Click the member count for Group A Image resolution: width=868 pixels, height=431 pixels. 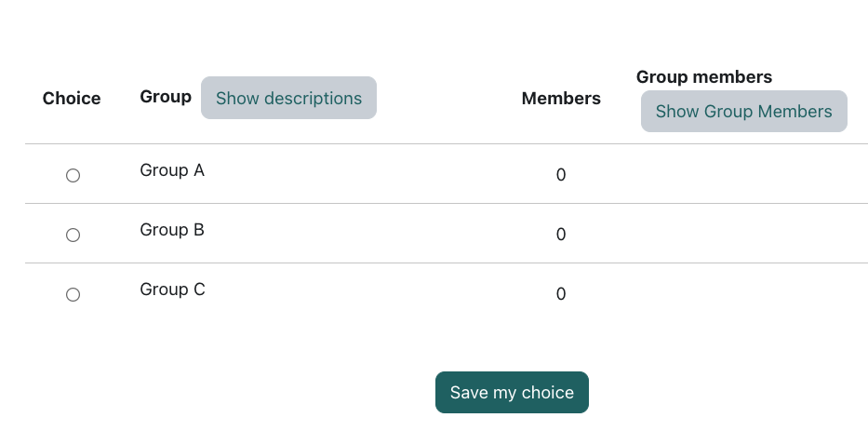[561, 175]
